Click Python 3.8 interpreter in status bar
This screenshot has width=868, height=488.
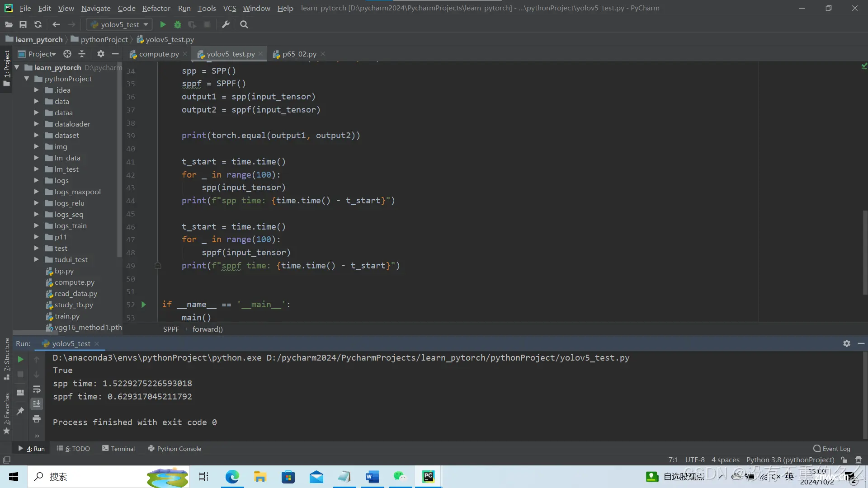click(790, 460)
